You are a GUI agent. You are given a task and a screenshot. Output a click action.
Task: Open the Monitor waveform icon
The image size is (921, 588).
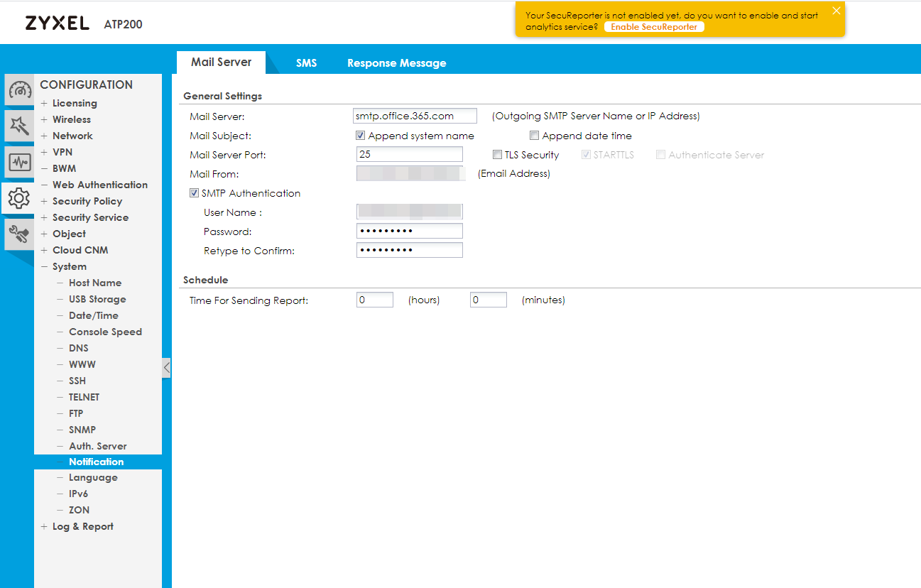[19, 163]
